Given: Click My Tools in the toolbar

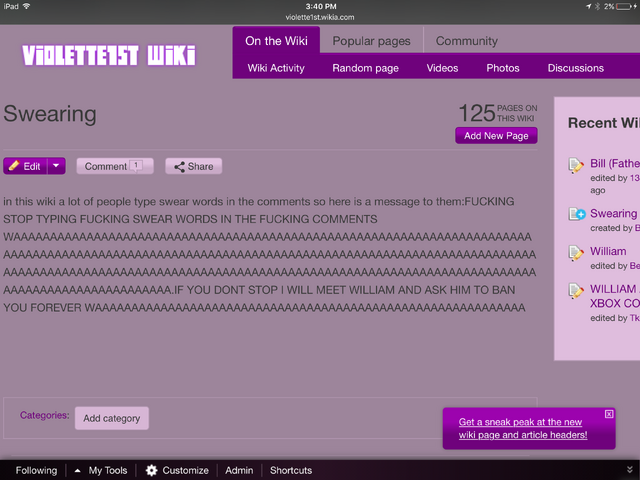Looking at the screenshot, I should click(108, 470).
